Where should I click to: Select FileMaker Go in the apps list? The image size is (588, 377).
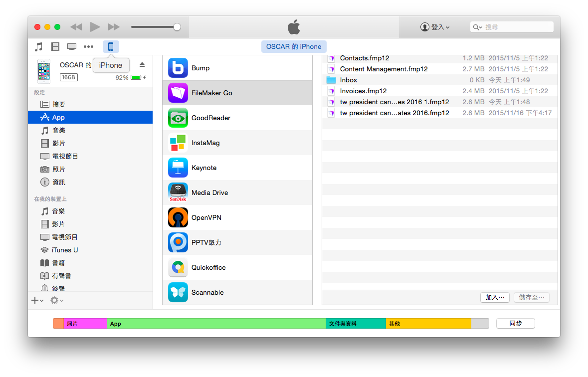click(x=237, y=93)
